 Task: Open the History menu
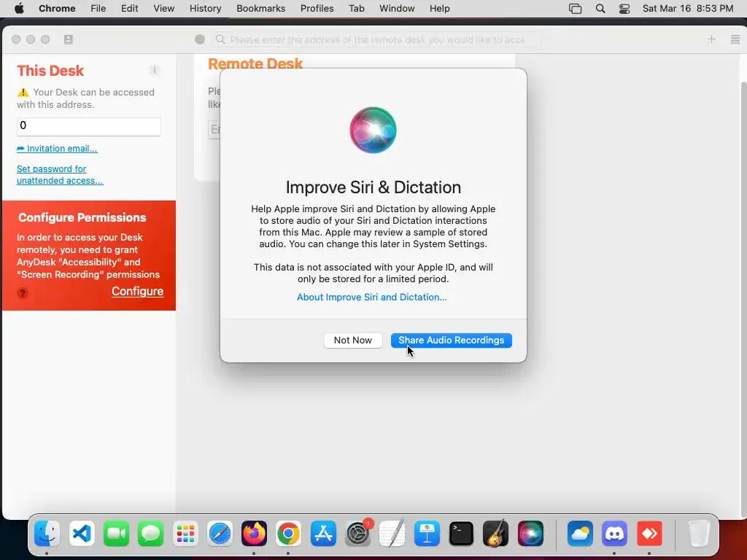pos(205,9)
